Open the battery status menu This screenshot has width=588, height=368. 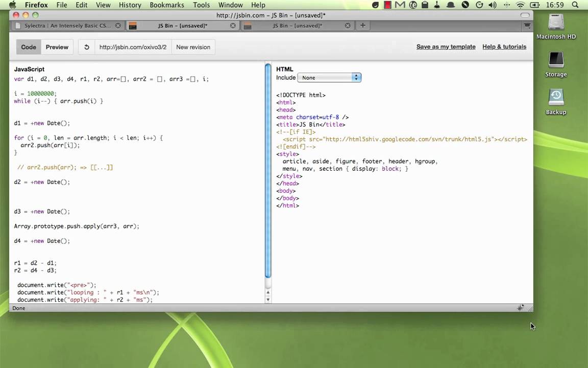[x=534, y=5]
